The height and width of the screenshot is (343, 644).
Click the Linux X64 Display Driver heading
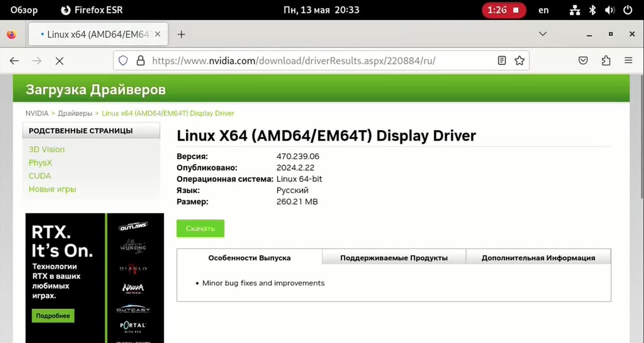click(x=326, y=136)
